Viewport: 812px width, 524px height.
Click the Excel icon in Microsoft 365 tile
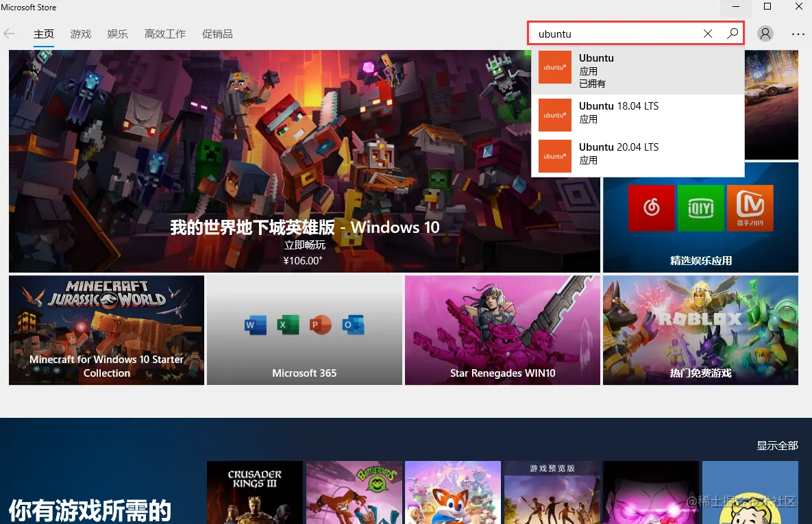288,325
